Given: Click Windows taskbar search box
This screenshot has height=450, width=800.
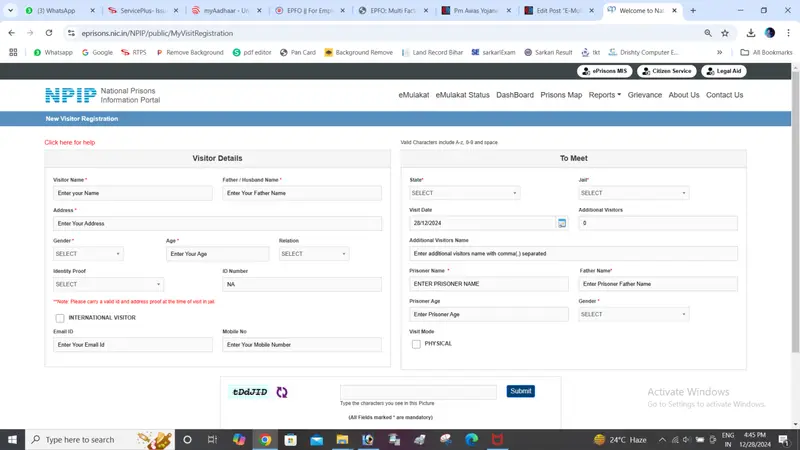Looking at the screenshot, I should (x=100, y=439).
